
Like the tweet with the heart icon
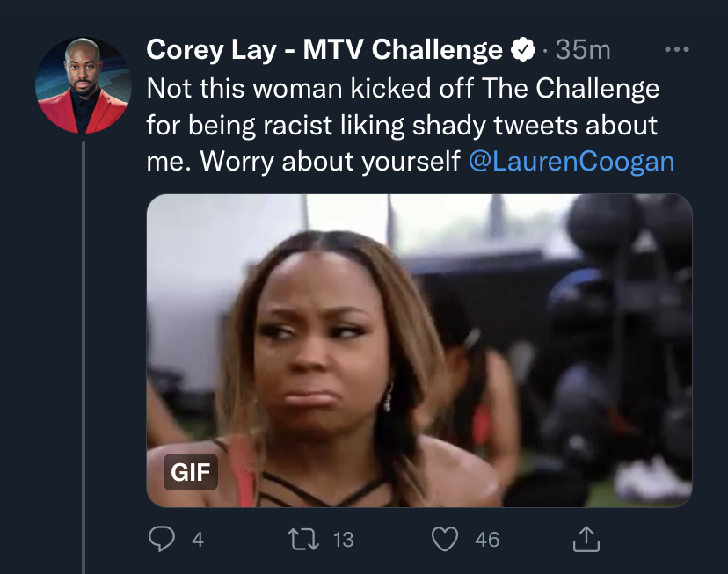tap(445, 539)
